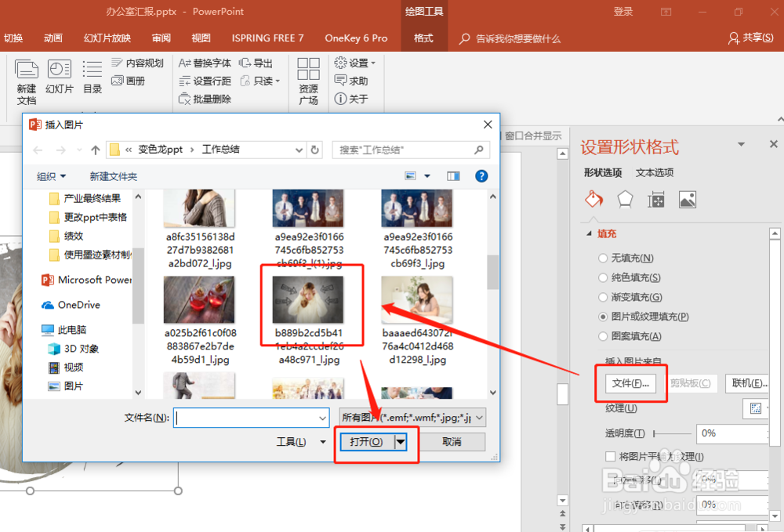This screenshot has width=784, height=532.
Task: Open the view mode dropdown arrow
Action: tap(427, 176)
